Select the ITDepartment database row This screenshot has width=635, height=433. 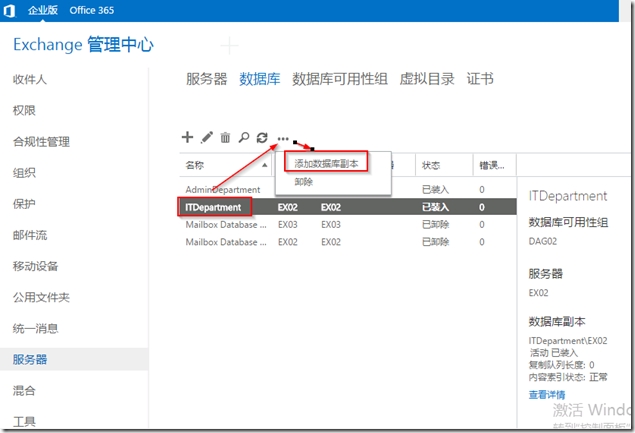(x=348, y=207)
